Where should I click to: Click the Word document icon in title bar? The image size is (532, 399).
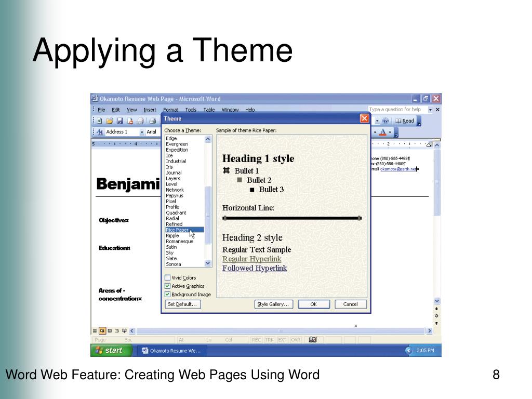pos(95,98)
